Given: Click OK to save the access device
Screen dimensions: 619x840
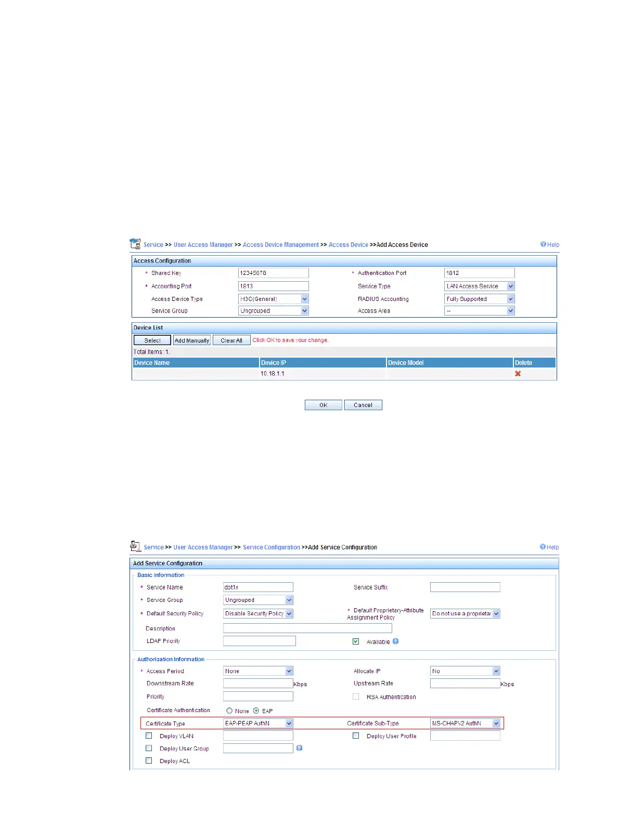Looking at the screenshot, I should click(x=324, y=405).
